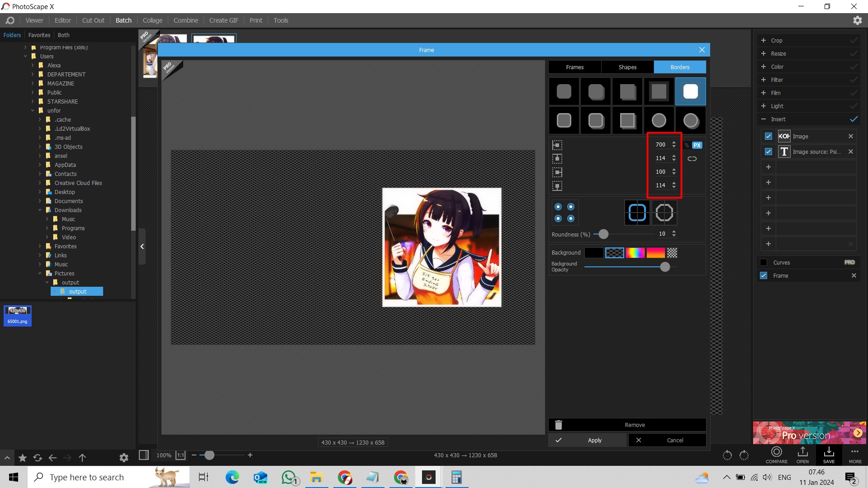Screen dimensions: 868x488
Task: Click the COMPARE icon
Action: (x=776, y=455)
